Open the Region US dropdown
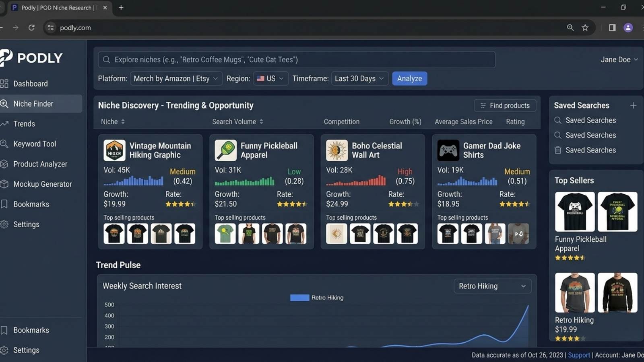This screenshot has height=362, width=644. (x=270, y=78)
